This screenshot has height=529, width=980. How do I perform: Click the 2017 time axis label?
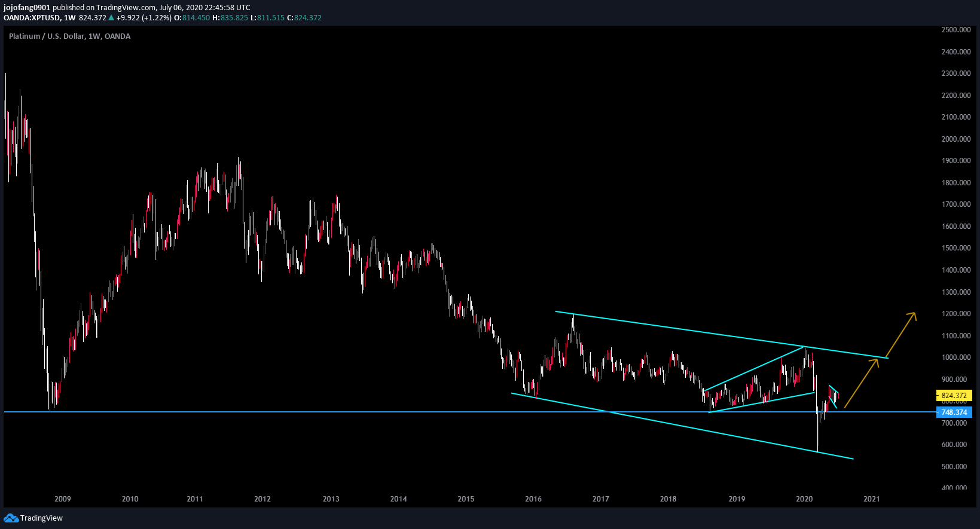click(601, 499)
